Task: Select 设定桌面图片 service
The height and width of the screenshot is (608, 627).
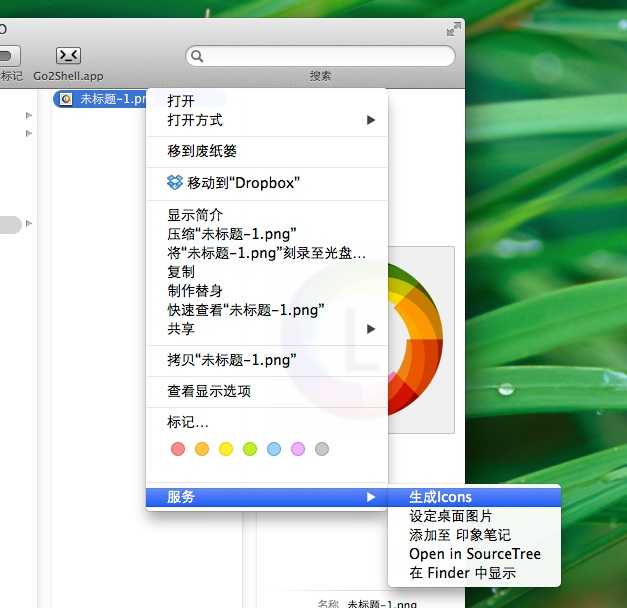Action: [x=474, y=516]
